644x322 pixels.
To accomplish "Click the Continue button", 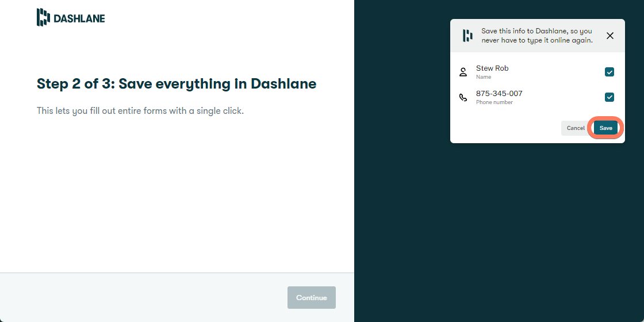I will (312, 298).
